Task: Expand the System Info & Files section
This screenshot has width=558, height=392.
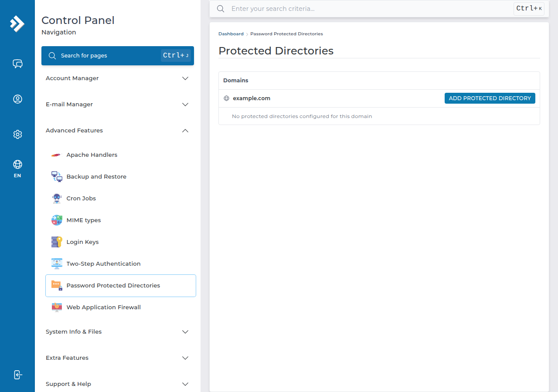Action: [118, 332]
